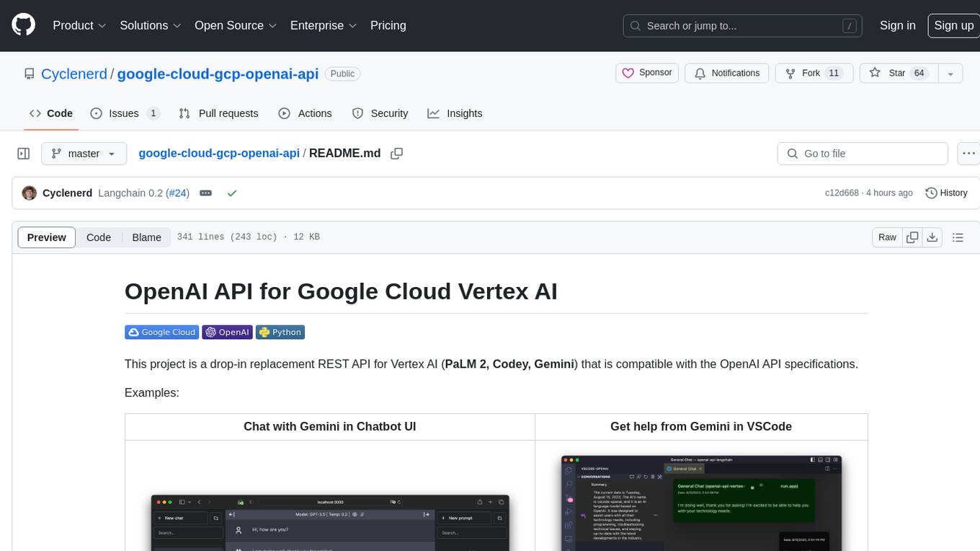The width and height of the screenshot is (980, 551).
Task: Sign in to GitHub
Action: coord(897,25)
